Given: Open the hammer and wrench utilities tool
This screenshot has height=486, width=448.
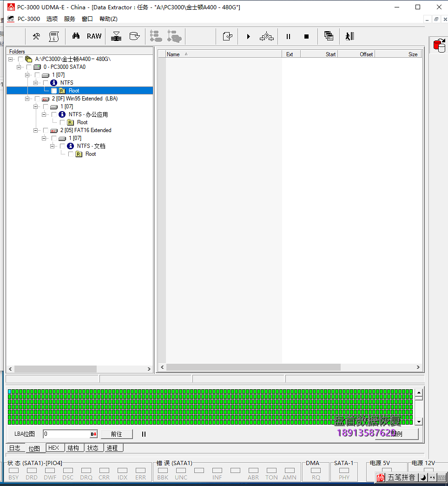Looking at the screenshot, I should pyautogui.click(x=36, y=37).
